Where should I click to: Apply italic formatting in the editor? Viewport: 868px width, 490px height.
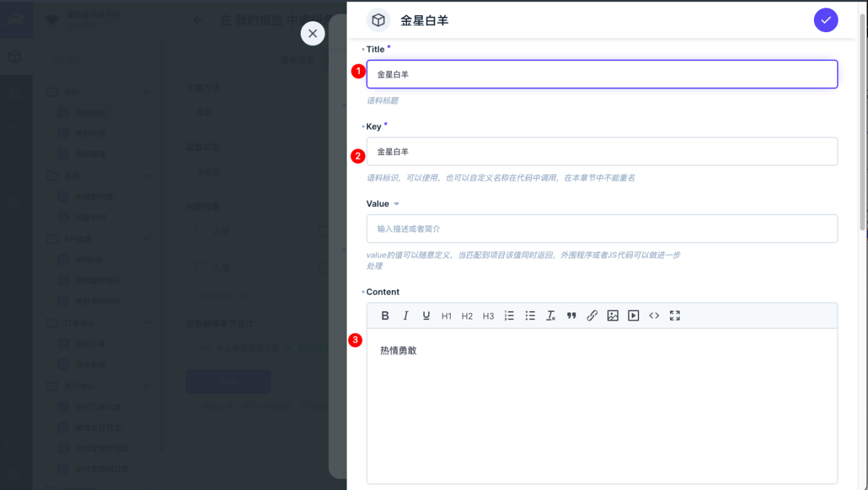coord(406,316)
